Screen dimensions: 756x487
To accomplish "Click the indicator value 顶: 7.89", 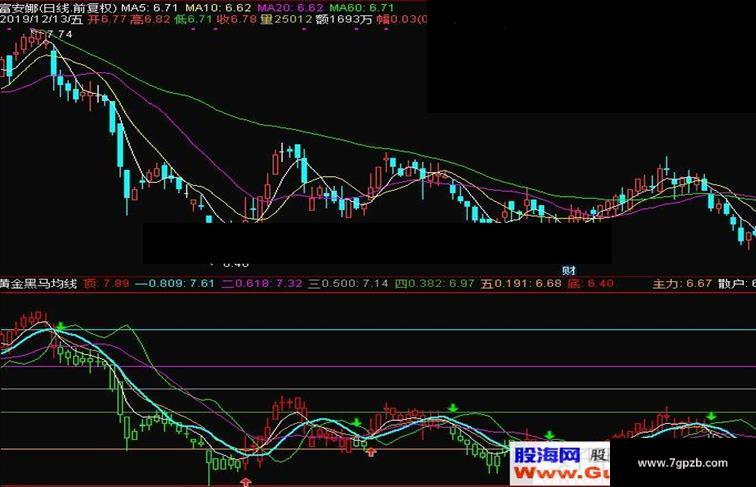I will pos(106,284).
